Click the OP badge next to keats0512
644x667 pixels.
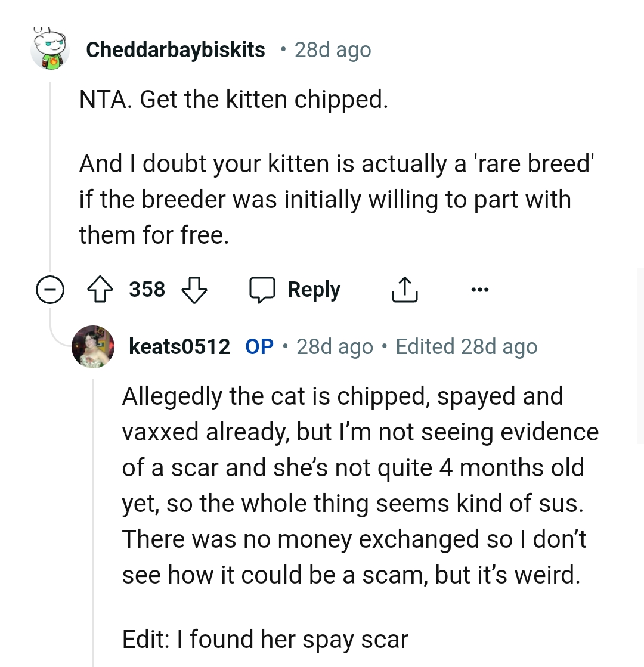click(x=259, y=346)
